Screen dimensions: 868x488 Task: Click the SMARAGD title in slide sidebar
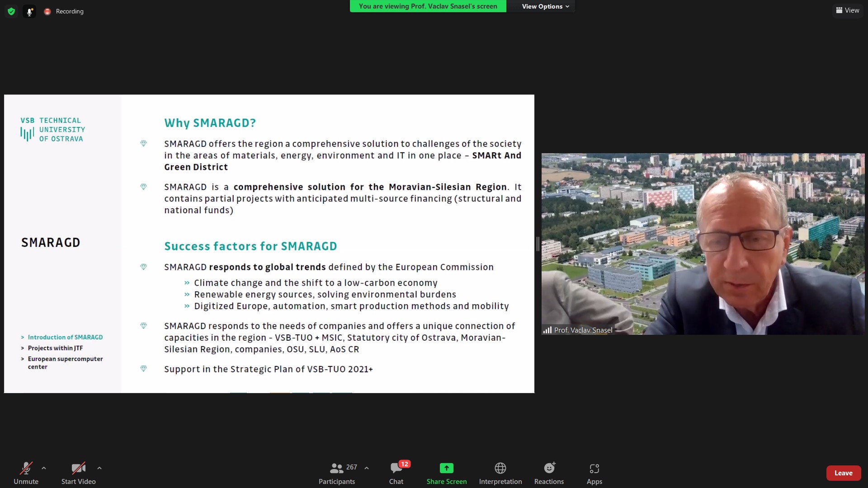point(51,243)
